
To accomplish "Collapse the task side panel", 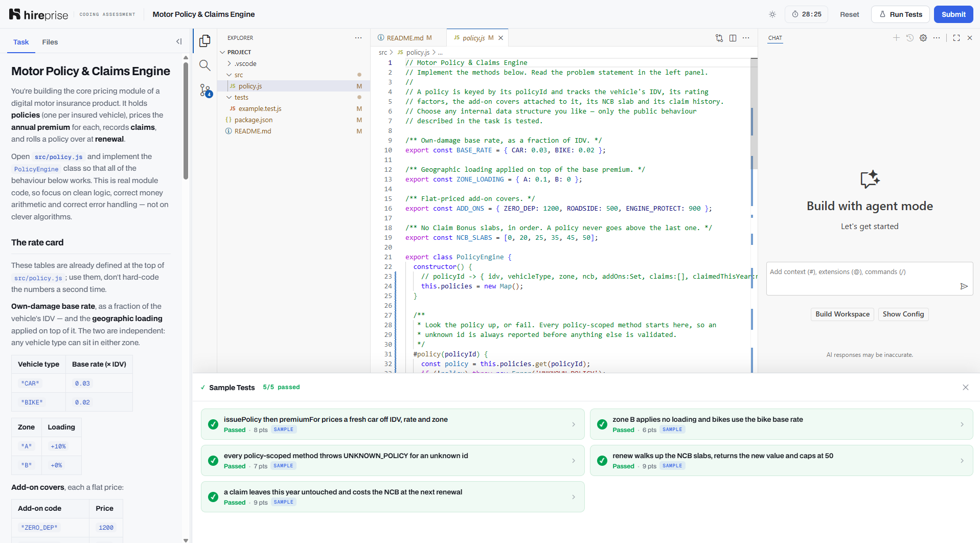I will pyautogui.click(x=179, y=42).
